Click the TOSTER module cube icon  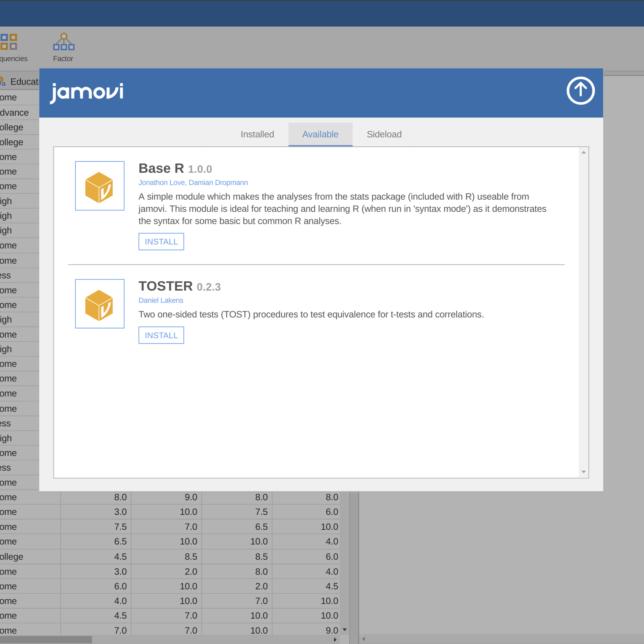(100, 304)
